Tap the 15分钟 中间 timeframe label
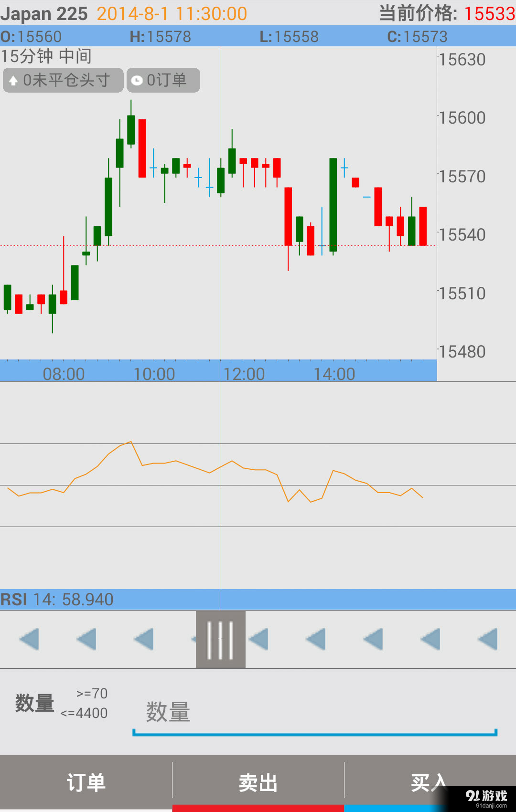Image resolution: width=516 pixels, height=812 pixels. (46, 56)
